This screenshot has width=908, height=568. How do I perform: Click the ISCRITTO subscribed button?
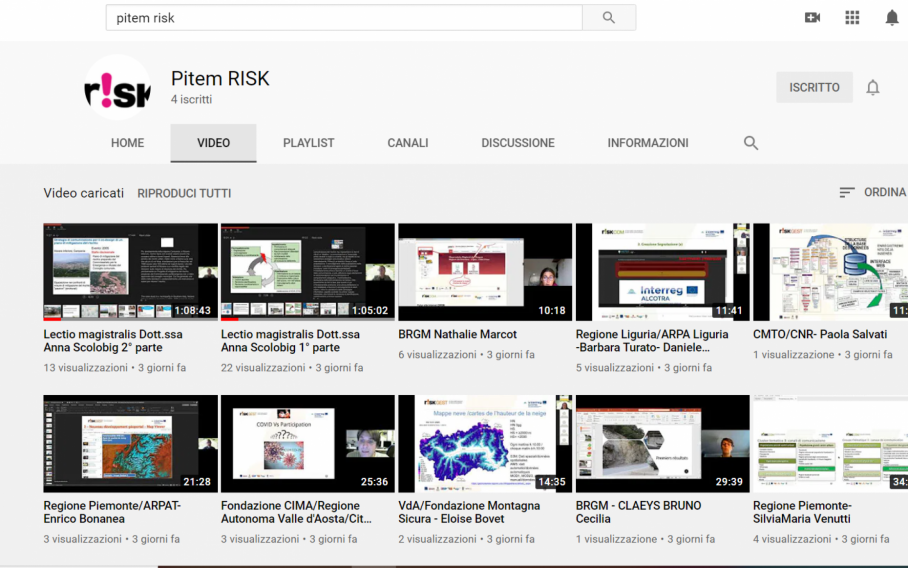tap(814, 87)
